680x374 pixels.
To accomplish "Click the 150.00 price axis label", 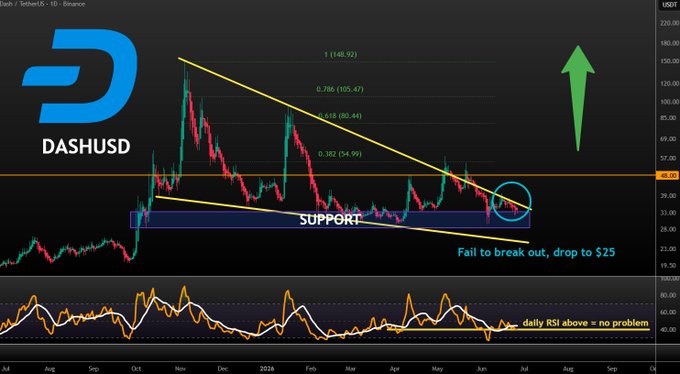I will coord(670,62).
